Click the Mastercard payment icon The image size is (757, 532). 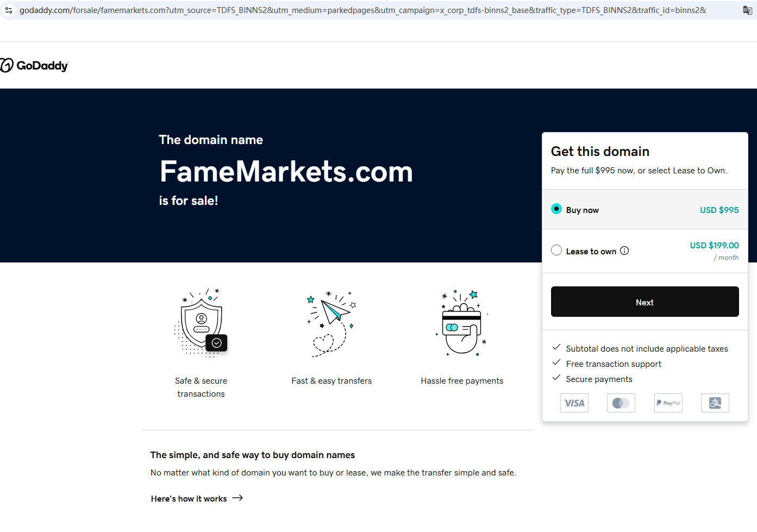[x=621, y=403]
